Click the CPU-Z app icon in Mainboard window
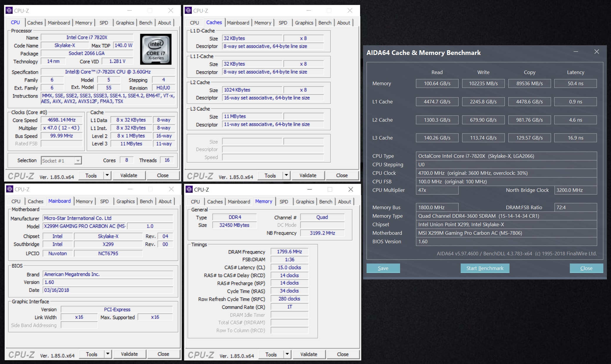 click(10, 189)
